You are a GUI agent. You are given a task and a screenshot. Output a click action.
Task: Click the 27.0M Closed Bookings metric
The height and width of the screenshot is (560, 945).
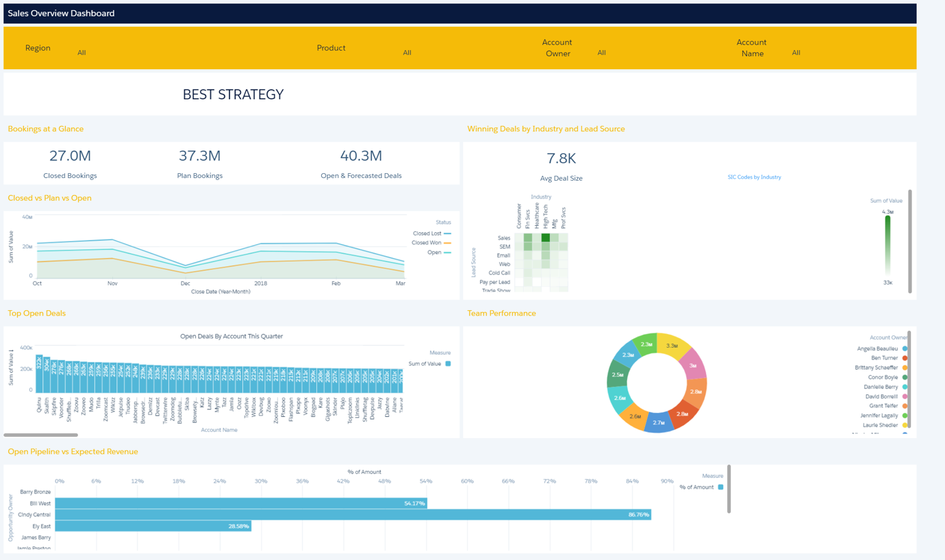click(x=70, y=164)
